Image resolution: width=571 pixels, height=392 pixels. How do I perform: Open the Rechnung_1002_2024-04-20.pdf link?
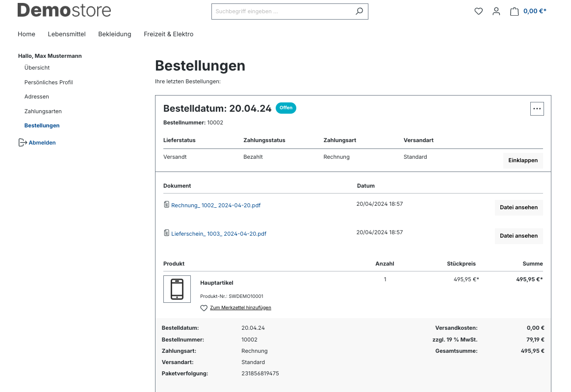pyautogui.click(x=216, y=205)
